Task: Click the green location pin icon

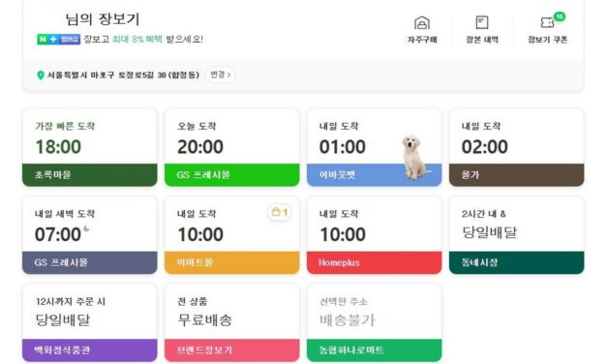Action: (x=41, y=76)
